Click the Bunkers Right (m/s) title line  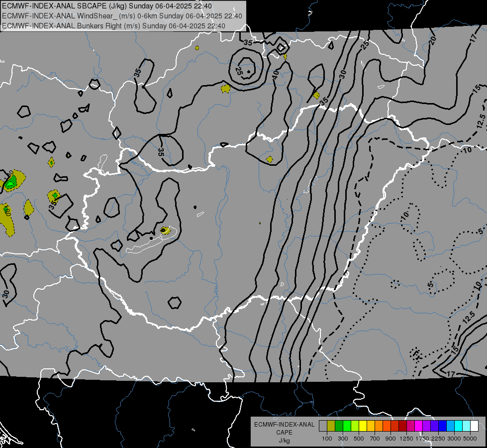point(113,26)
